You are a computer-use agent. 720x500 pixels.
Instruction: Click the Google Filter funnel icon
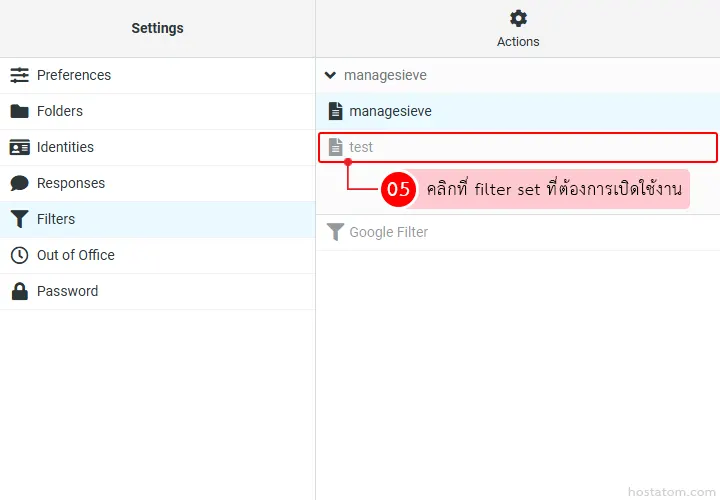point(336,232)
